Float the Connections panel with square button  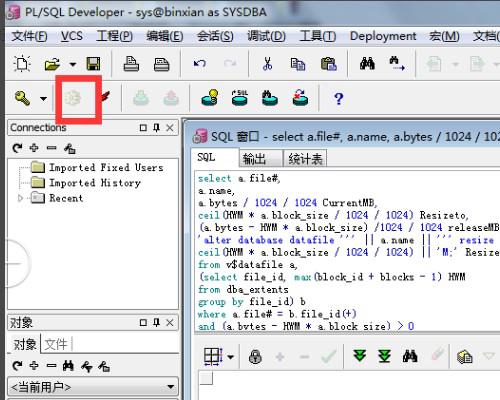(x=143, y=128)
